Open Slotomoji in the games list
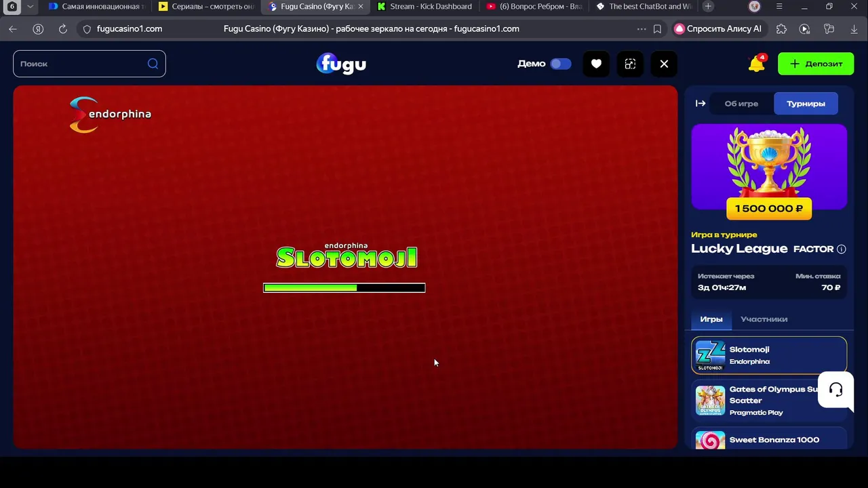Image resolution: width=868 pixels, height=488 pixels. click(769, 355)
